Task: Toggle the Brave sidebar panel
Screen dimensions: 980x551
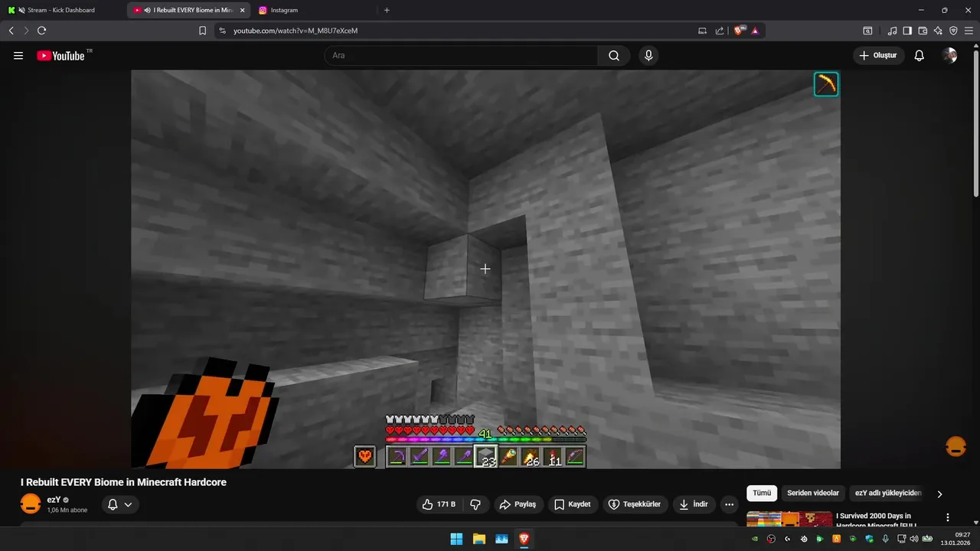Action: tap(907, 31)
